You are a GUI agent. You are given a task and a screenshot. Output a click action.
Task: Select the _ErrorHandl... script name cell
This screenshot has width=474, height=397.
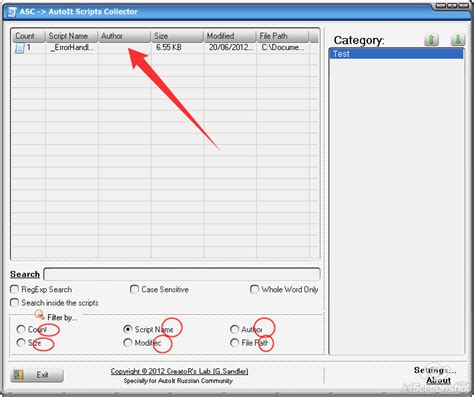pos(72,48)
